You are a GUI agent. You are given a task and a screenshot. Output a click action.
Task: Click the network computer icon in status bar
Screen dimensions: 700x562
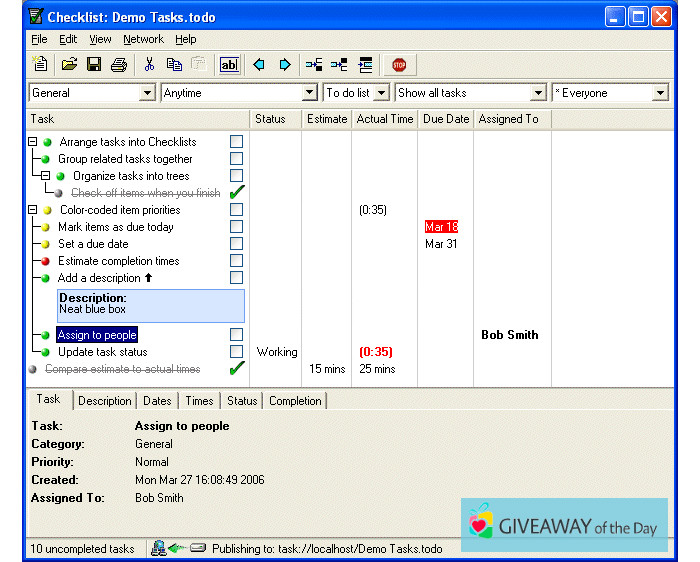tap(158, 548)
